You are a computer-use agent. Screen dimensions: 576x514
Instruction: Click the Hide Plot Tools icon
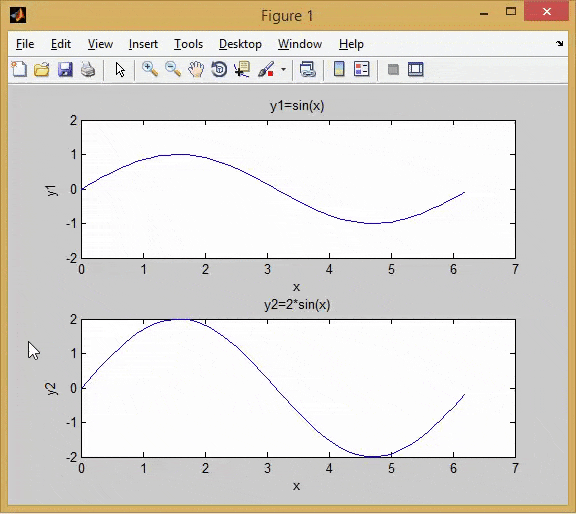coord(393,69)
